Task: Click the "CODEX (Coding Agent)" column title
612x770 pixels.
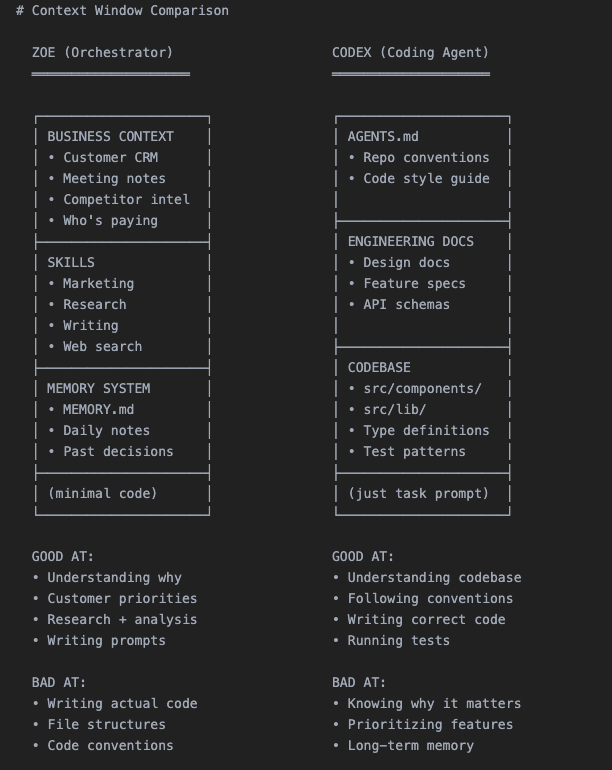Action: tap(410, 52)
